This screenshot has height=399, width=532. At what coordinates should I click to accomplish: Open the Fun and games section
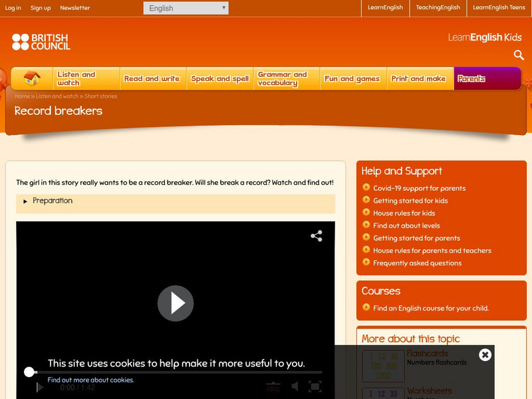(x=351, y=78)
